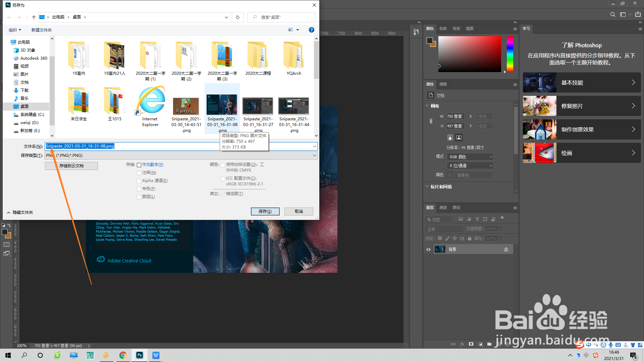This screenshot has width=644, height=362.
Task: Open the notification center
Action: (x=634, y=356)
